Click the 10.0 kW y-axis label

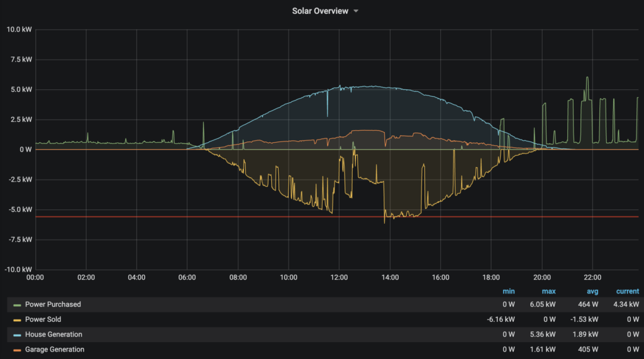[19, 30]
